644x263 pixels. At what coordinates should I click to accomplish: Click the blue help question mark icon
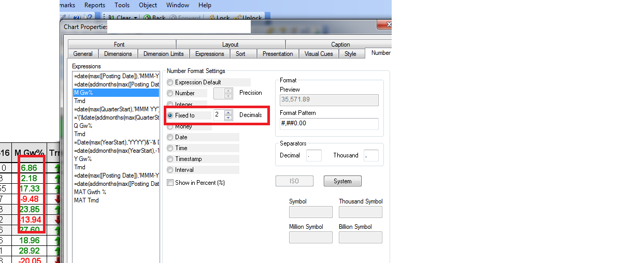(x=76, y=18)
